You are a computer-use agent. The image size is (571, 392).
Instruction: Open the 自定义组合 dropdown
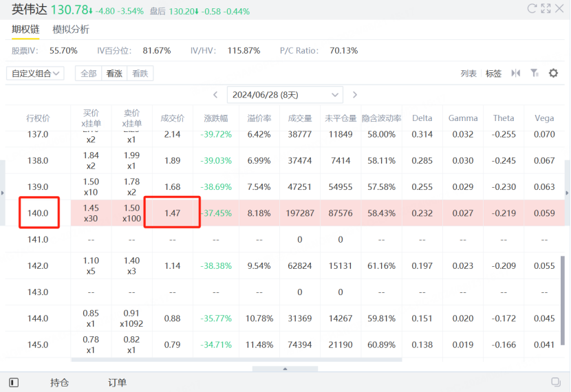(x=35, y=73)
